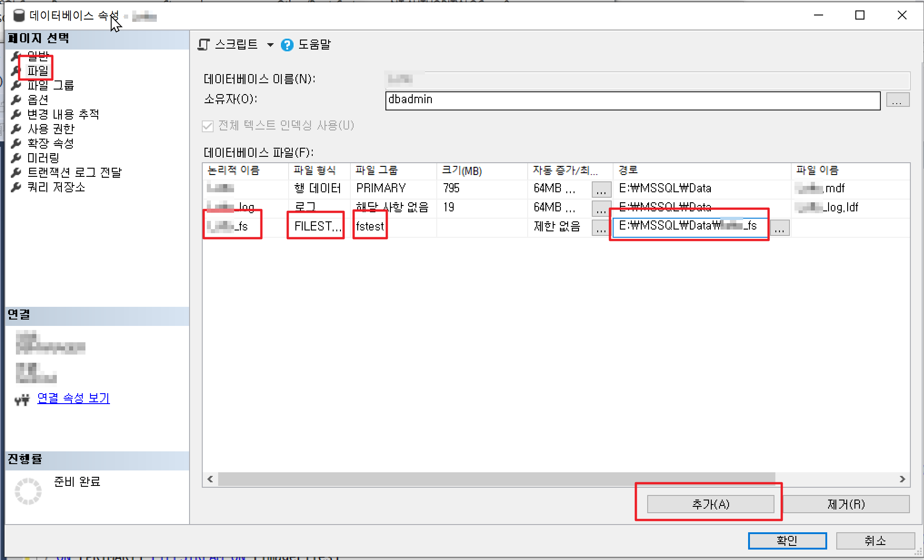Viewport: 924px width, 560px height.
Task: Toggle the 전체 텍스트 인덱싱 사용 checkbox
Action: [x=208, y=126]
